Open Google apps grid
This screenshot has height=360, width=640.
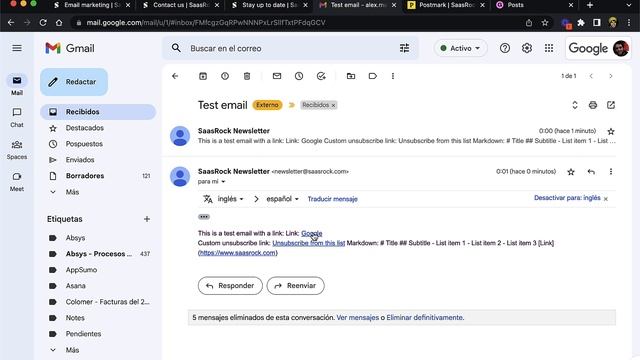pyautogui.click(x=549, y=48)
